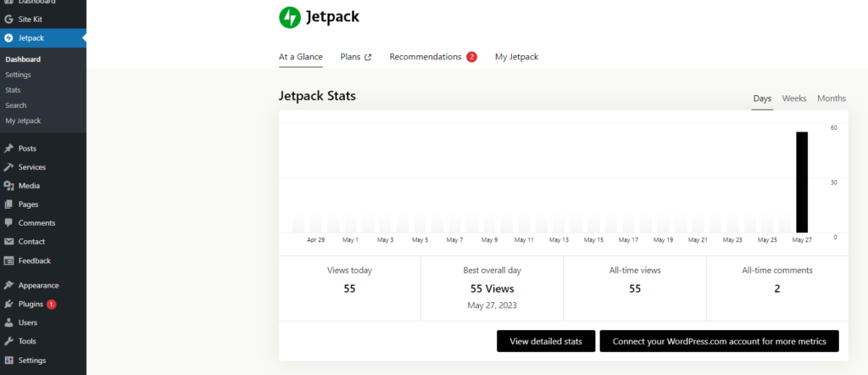
Task: Switch the chart to Months
Action: 832,98
